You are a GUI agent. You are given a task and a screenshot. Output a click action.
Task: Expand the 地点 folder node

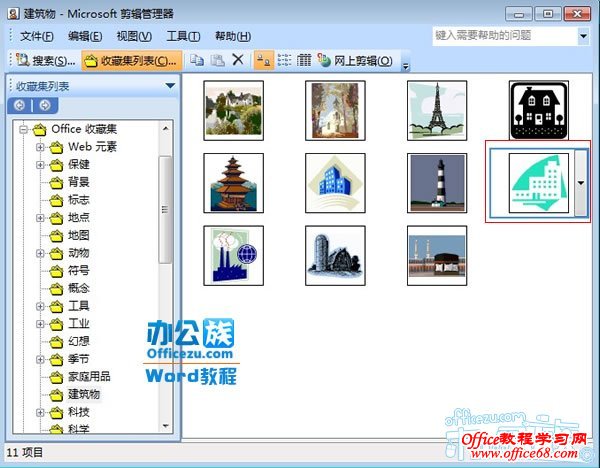click(40, 218)
